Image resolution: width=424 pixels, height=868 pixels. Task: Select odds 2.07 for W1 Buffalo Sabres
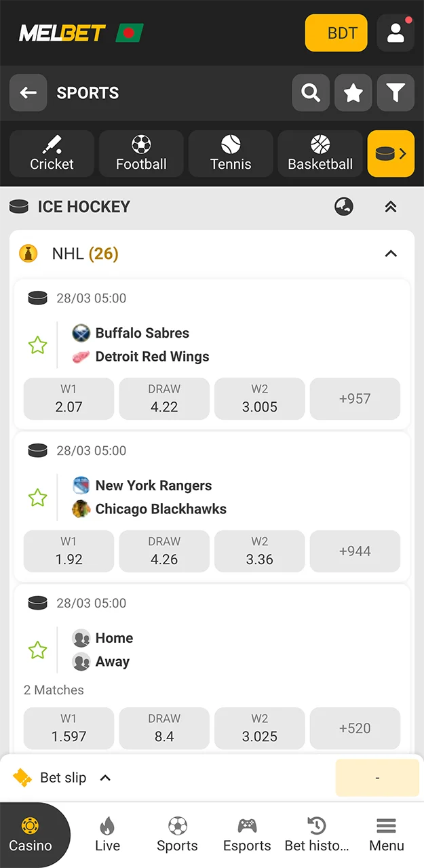tap(68, 399)
